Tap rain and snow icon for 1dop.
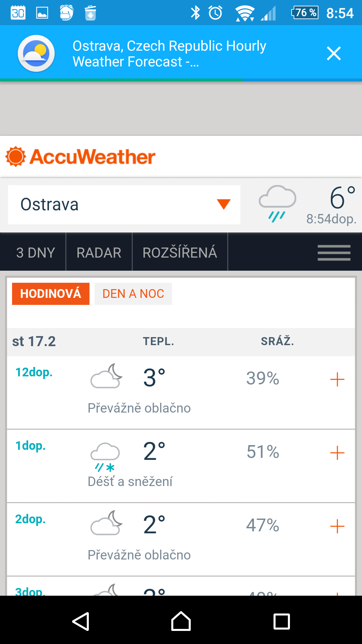Viewport: 362px width, 644px height. 105,457
